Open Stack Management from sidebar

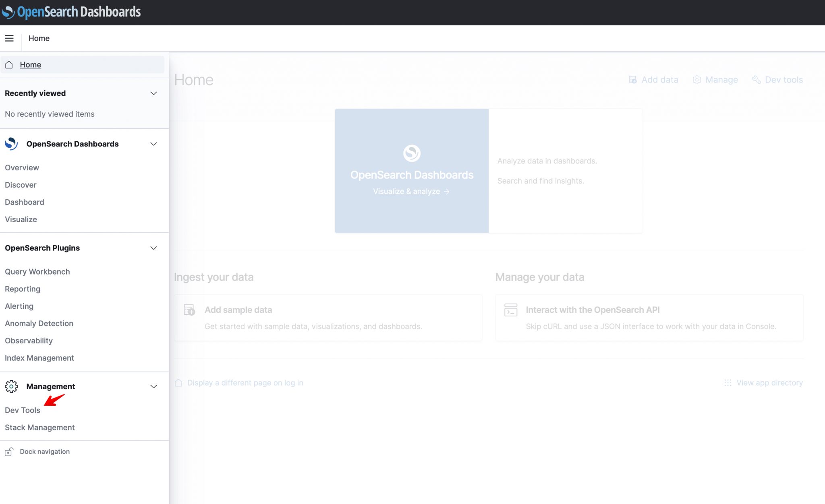(40, 428)
